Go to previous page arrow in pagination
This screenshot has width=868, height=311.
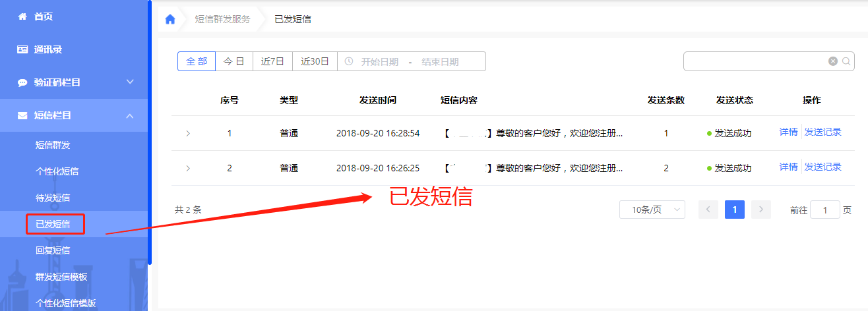pyautogui.click(x=708, y=210)
